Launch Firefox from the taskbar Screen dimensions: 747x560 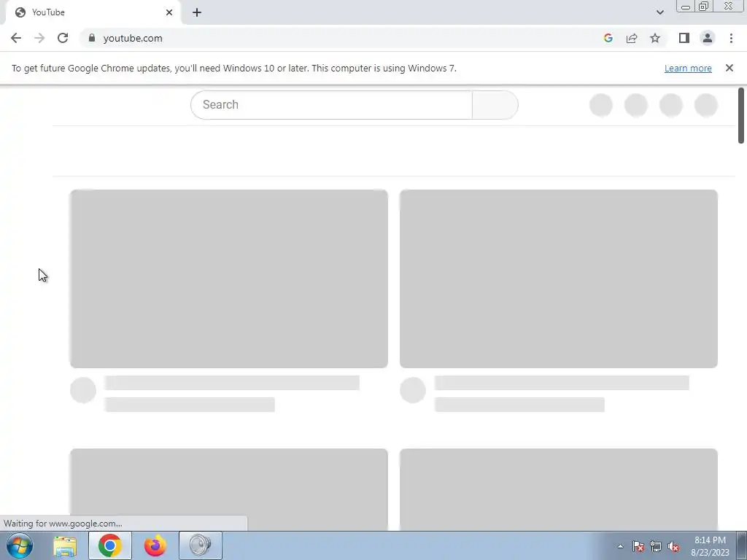click(155, 545)
